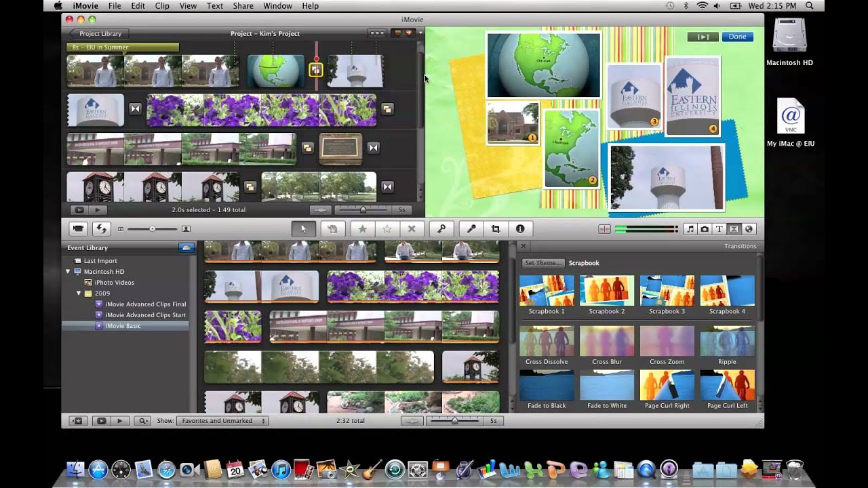Open My iMac @ EIU desktop file
The image size is (868, 488).
coord(791,123)
